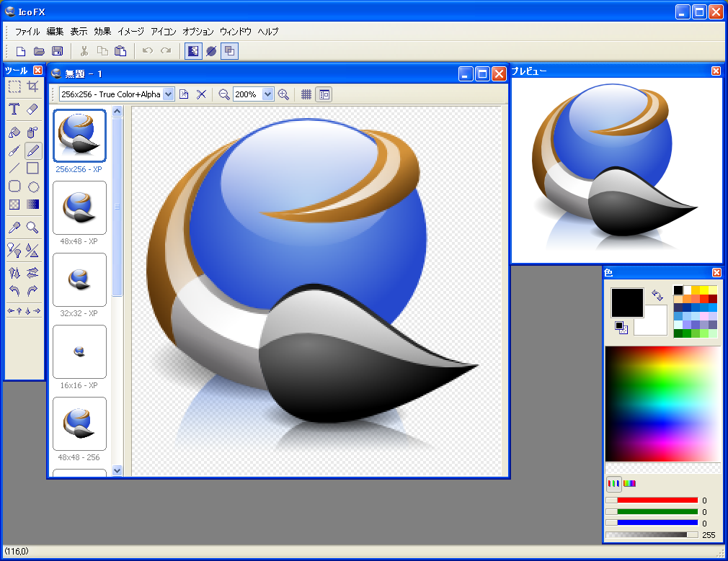Viewport: 728px width, 561px height.
Task: Swap foreground and background colors
Action: point(657,295)
